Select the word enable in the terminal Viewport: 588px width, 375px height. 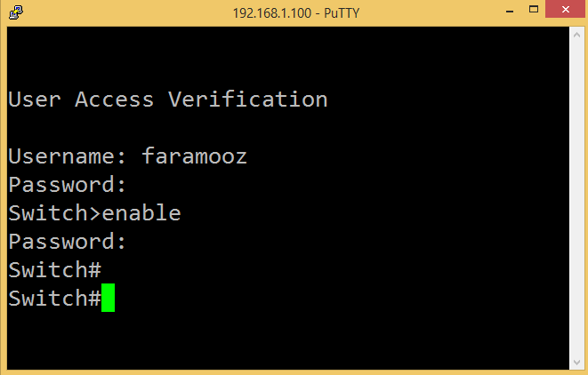[141, 212]
